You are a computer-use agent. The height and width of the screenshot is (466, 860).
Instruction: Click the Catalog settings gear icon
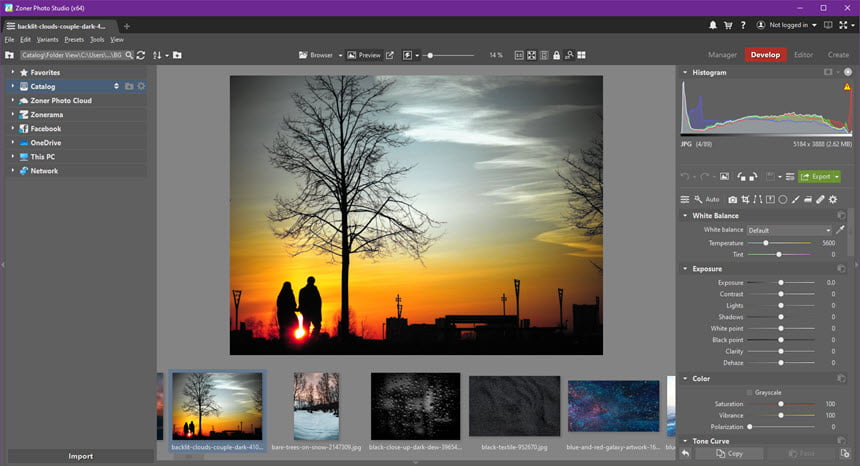click(142, 86)
